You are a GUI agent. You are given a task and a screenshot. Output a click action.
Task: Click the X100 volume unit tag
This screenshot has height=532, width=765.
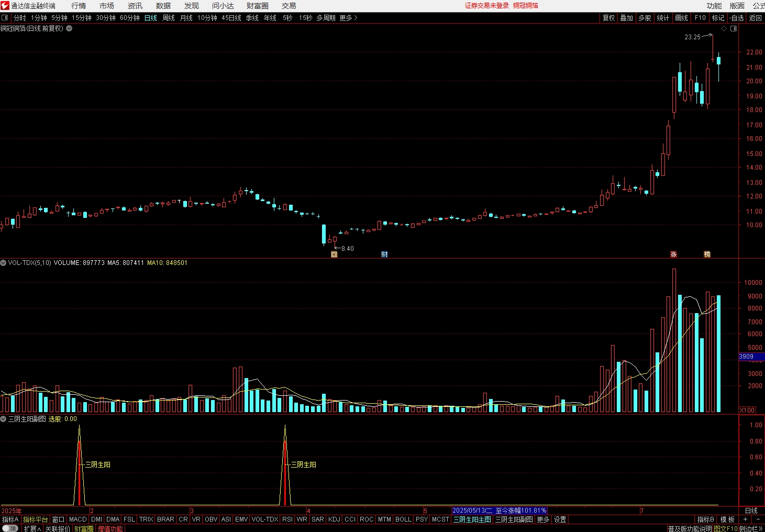click(747, 410)
